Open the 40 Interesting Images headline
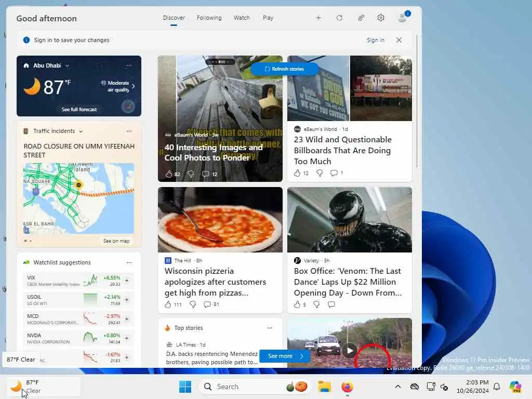Viewport: 532px width, 399px height. 214,152
